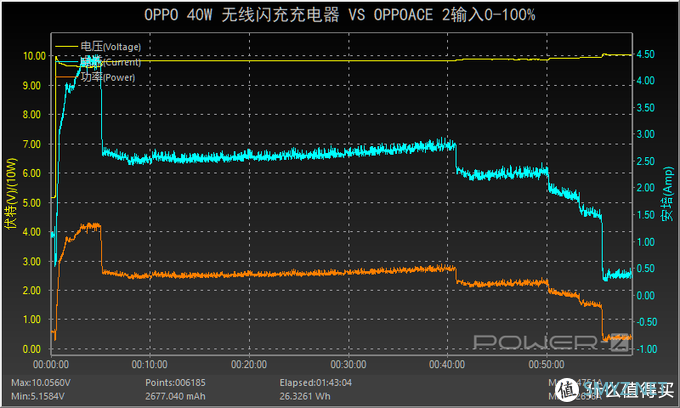Click the 00:50:00 time axis label
680x408 pixels.
pyautogui.click(x=546, y=364)
